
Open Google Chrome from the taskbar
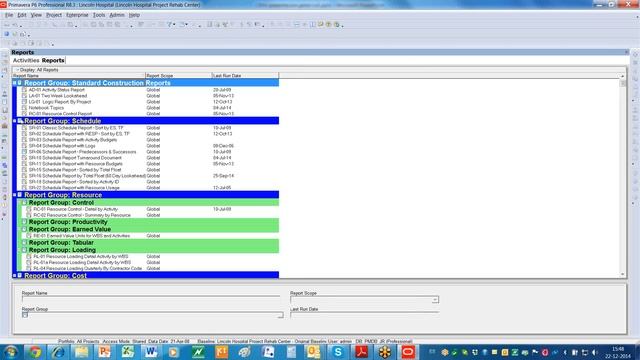pyautogui.click(x=35, y=352)
